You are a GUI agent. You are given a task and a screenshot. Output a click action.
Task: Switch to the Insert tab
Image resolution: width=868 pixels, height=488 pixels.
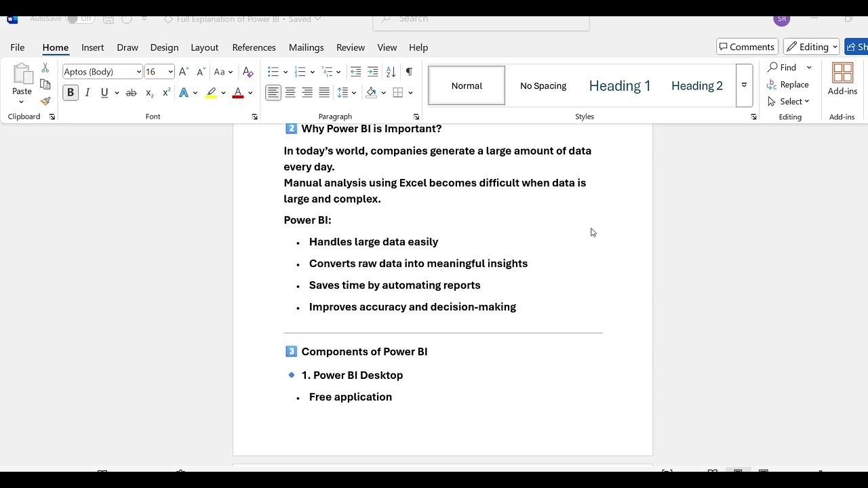93,47
